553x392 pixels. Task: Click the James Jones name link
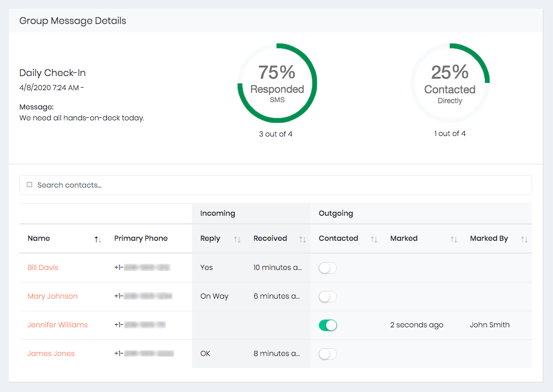51,353
